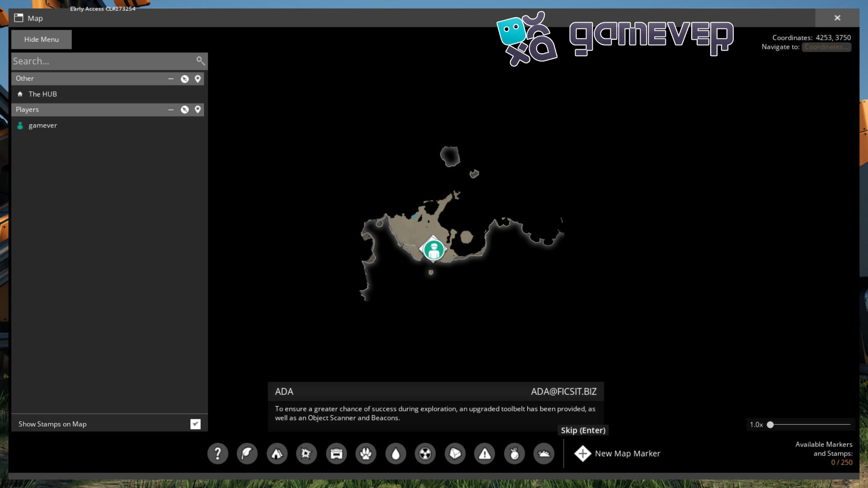Viewport: 868px width, 488px height.
Task: Click the ADA message body text
Action: [x=435, y=413]
